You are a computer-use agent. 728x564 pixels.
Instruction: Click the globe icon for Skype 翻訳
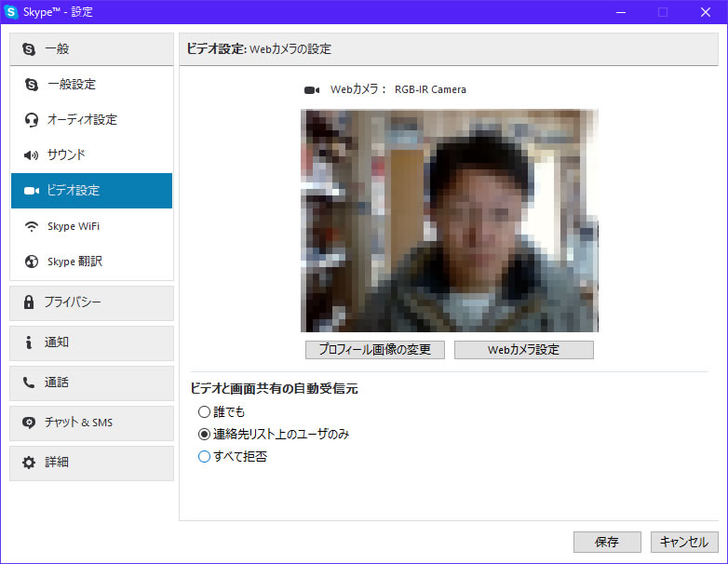tap(31, 262)
